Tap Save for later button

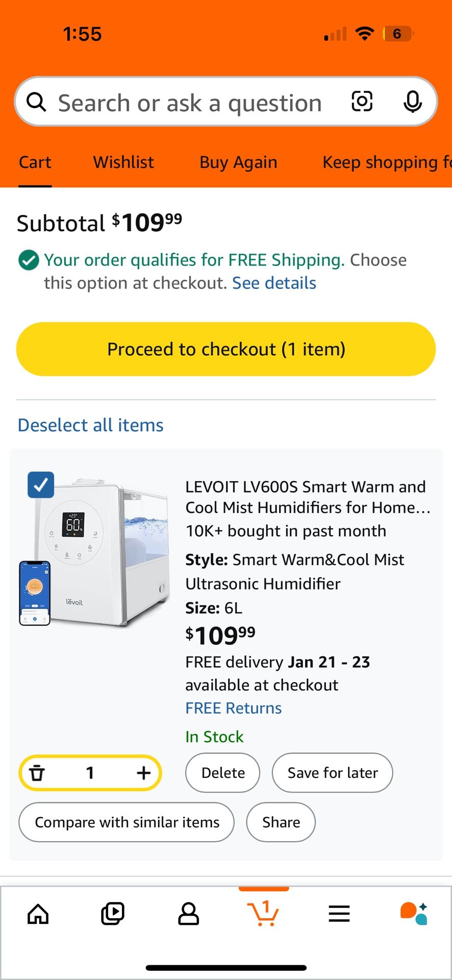click(333, 773)
